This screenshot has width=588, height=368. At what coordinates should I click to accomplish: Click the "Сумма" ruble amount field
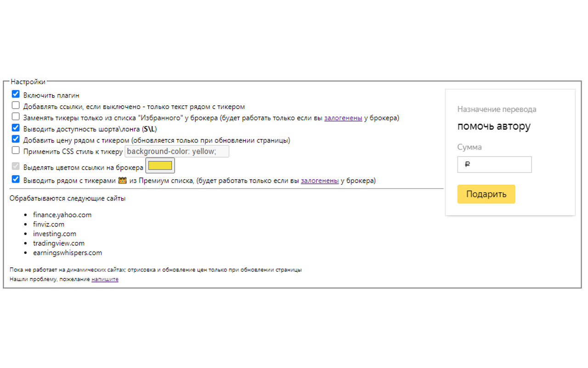coord(494,164)
